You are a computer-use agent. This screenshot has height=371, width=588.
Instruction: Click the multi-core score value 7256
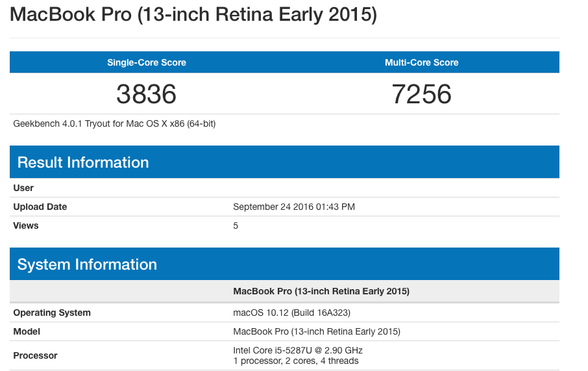coord(421,94)
